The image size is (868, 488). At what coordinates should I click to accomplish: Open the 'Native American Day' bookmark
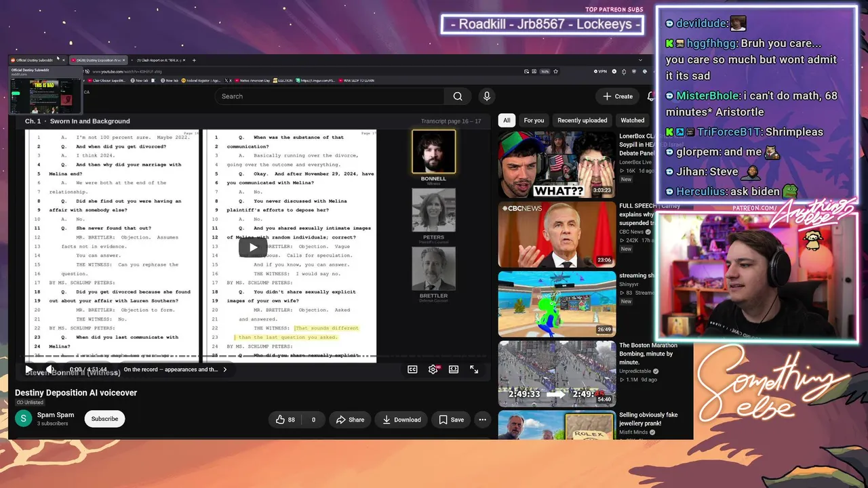253,81
